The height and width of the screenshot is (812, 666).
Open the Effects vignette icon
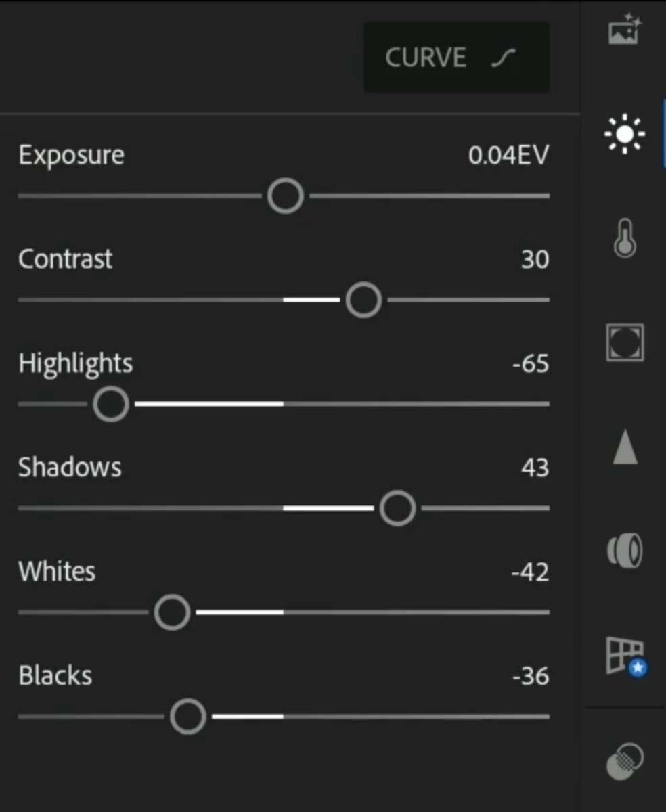click(x=624, y=342)
